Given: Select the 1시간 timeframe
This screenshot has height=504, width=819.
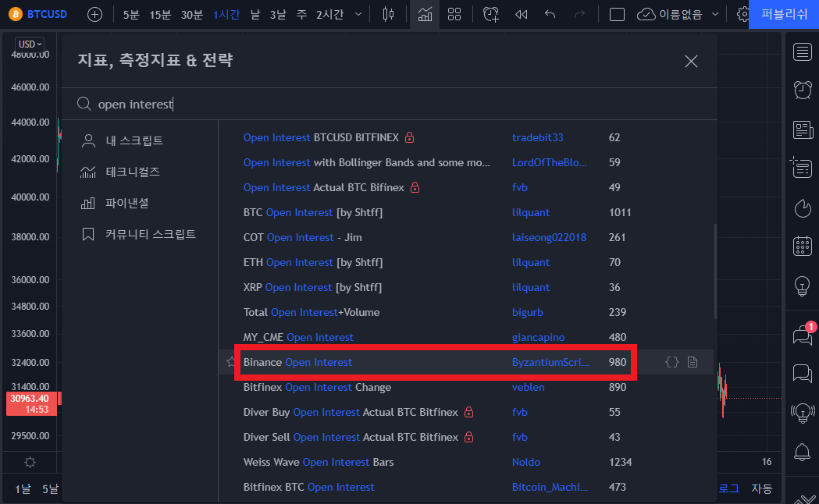Looking at the screenshot, I should point(226,14).
